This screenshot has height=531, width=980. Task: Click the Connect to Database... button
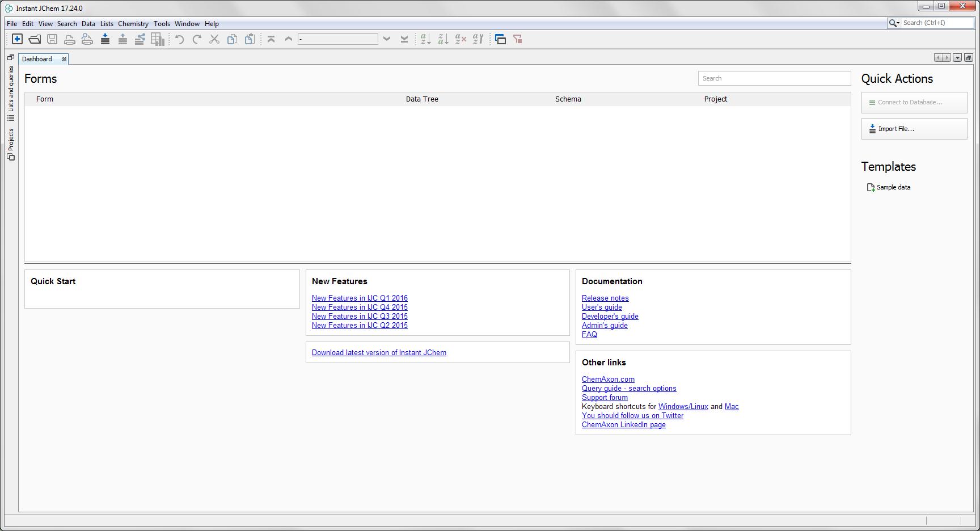pyautogui.click(x=914, y=103)
